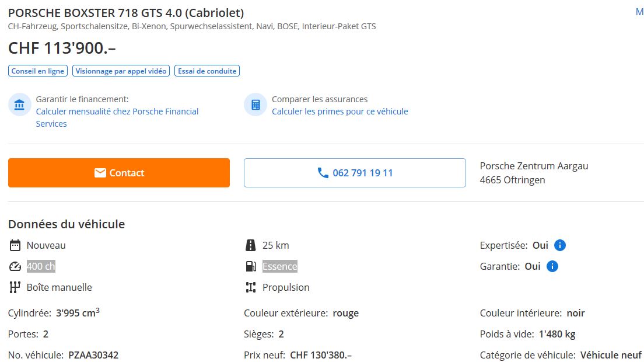Click the highlighted Essence value
The height and width of the screenshot is (362, 644).
pos(279,266)
